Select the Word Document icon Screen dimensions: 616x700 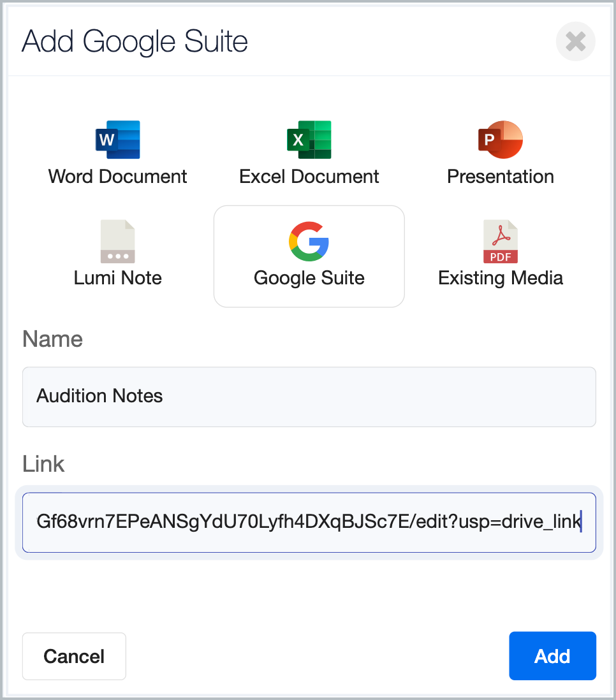[x=117, y=140]
